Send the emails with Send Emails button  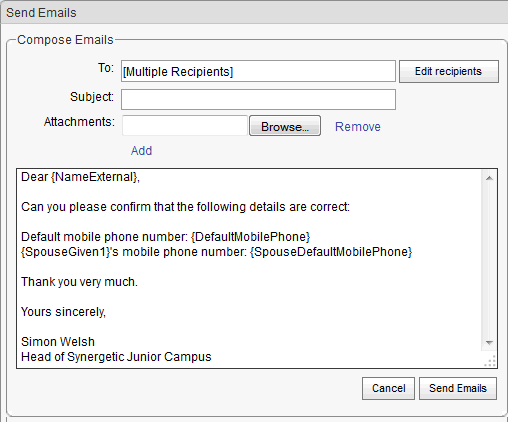point(458,388)
